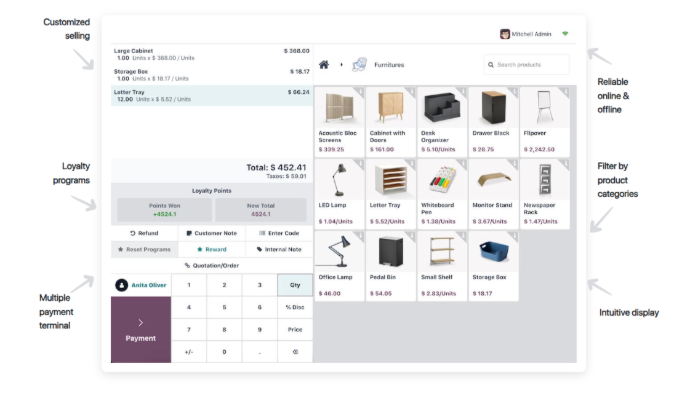Image resolution: width=690 pixels, height=395 pixels.
Task: Tap numpad key 3
Action: (260, 285)
